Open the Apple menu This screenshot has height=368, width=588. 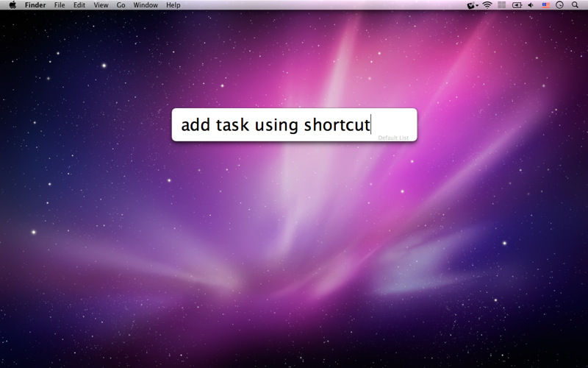(x=12, y=5)
